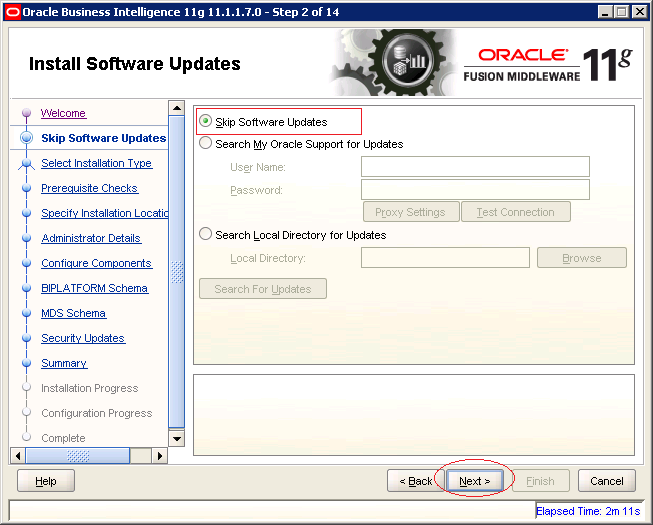Image resolution: width=653 pixels, height=525 pixels.
Task: Open MDS Schema step link
Action: coord(74,313)
